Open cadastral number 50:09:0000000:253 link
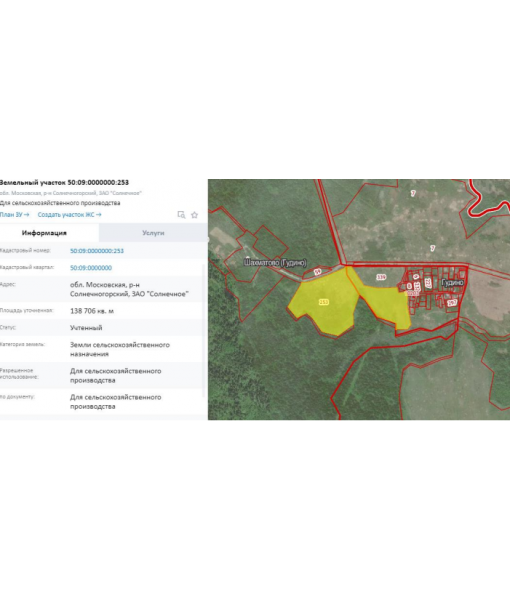 pos(97,251)
